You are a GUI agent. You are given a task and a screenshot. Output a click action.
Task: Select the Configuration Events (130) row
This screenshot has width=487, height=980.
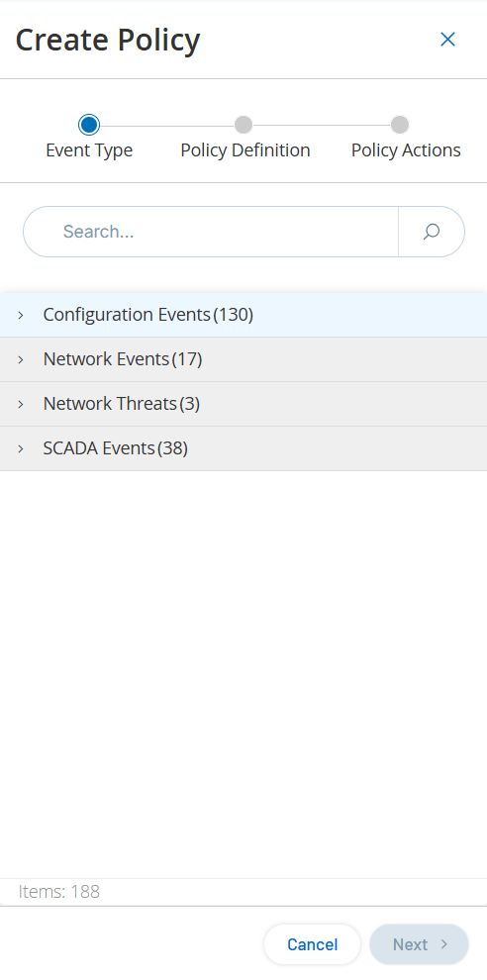[243, 315]
